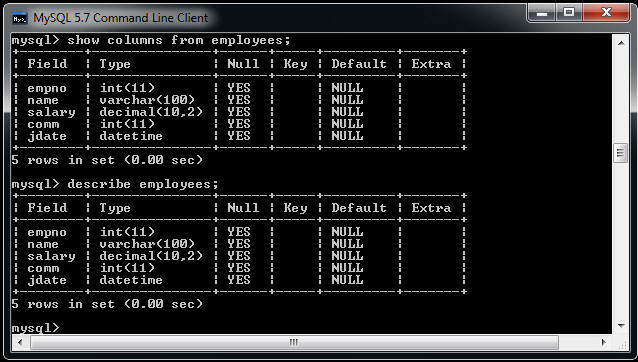Viewport: 638px width, 362px height.
Task: Minimize the MySQL Command Line Client window
Action: [x=541, y=13]
